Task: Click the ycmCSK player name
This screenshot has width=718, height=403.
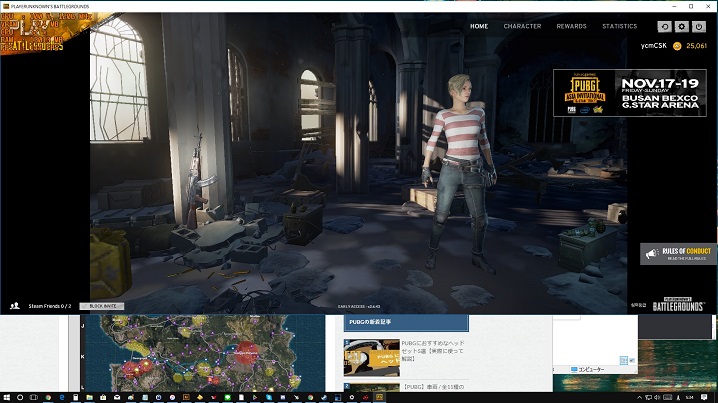Action: 653,46
